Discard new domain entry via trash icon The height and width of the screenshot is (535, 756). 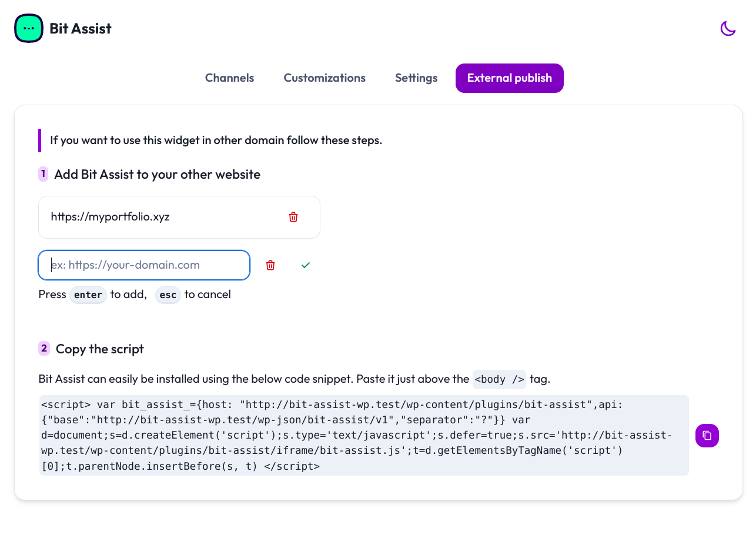point(270,265)
